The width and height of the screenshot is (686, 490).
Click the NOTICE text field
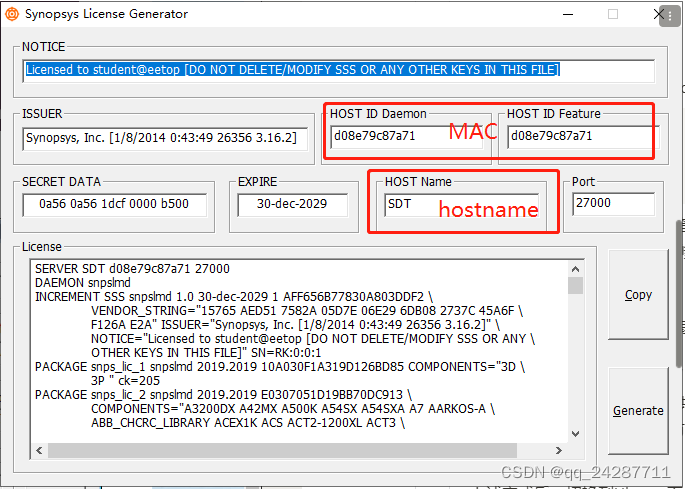coord(339,71)
